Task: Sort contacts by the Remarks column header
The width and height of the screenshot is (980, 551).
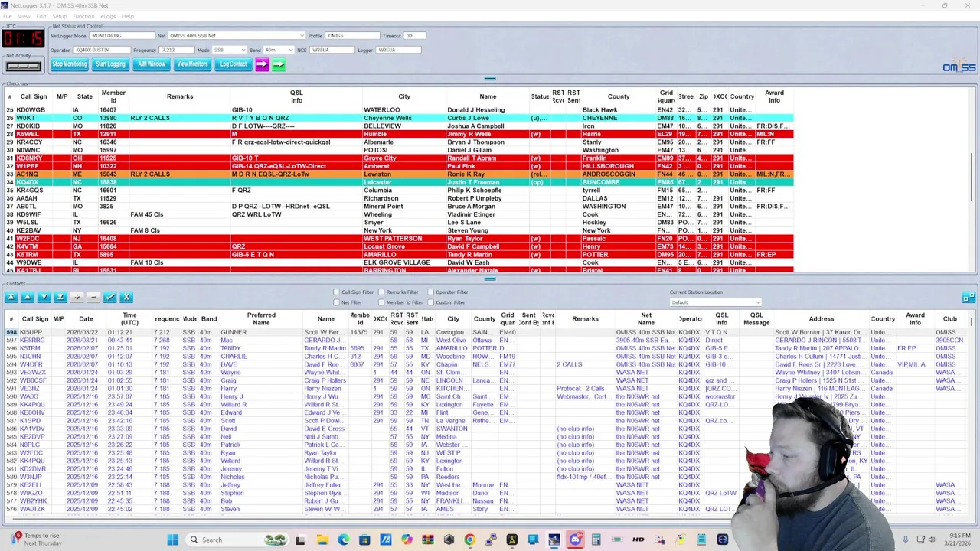Action: click(x=585, y=319)
